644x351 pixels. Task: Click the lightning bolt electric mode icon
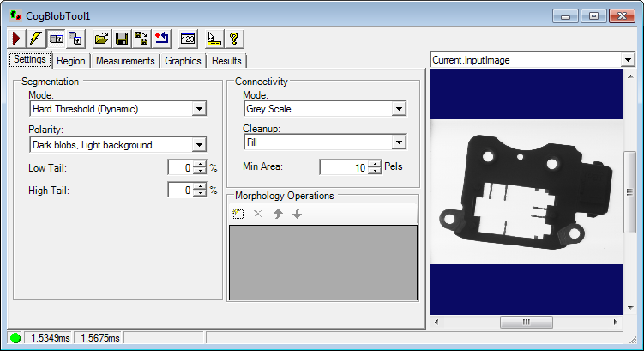[35, 38]
